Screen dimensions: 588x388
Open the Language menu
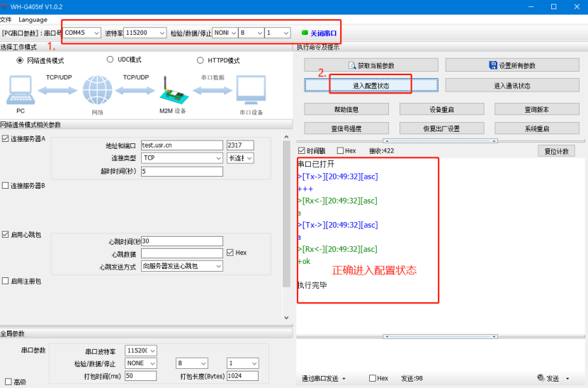(33, 20)
